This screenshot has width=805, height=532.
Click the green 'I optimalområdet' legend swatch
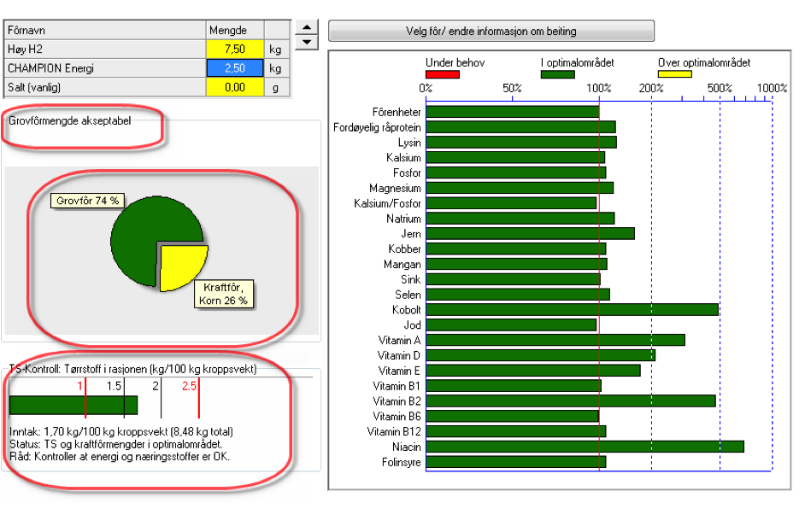pos(557,74)
